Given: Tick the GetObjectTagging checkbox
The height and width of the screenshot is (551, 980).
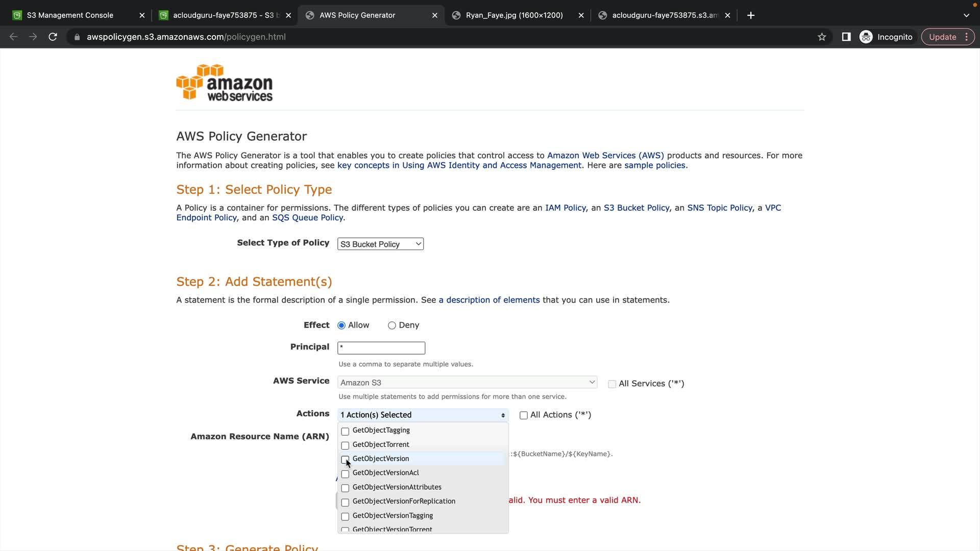Looking at the screenshot, I should click(345, 431).
